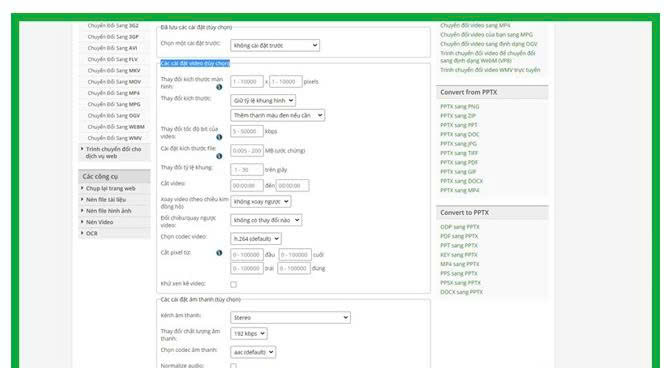Open 'Nén file tài liệu' tool
This screenshot has height=368, width=664.
[x=106, y=199]
